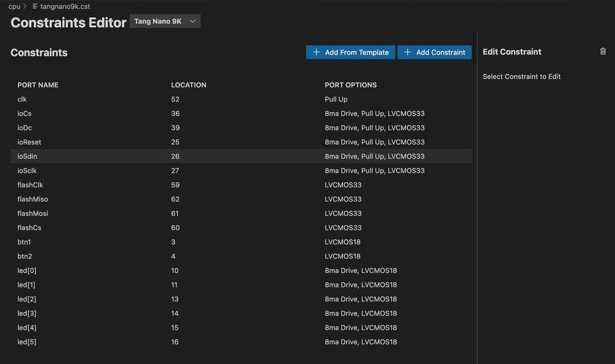This screenshot has height=364, width=615.
Task: Click the plus icon on Add From Template
Action: click(316, 52)
